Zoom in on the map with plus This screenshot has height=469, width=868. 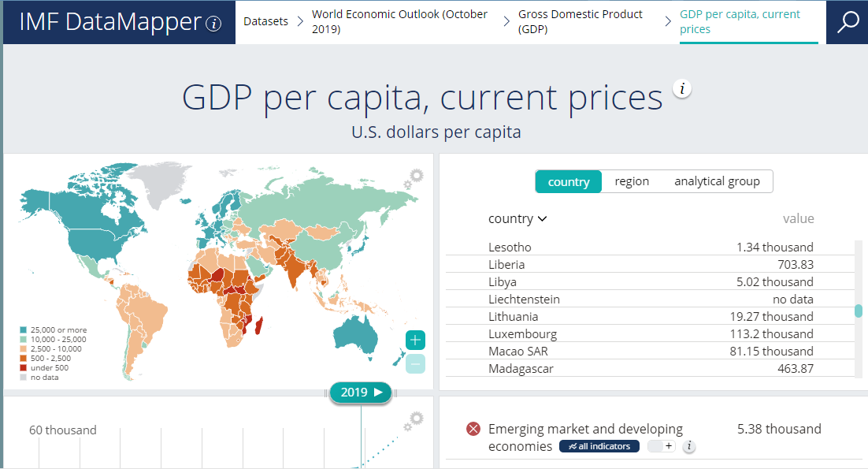pos(416,341)
